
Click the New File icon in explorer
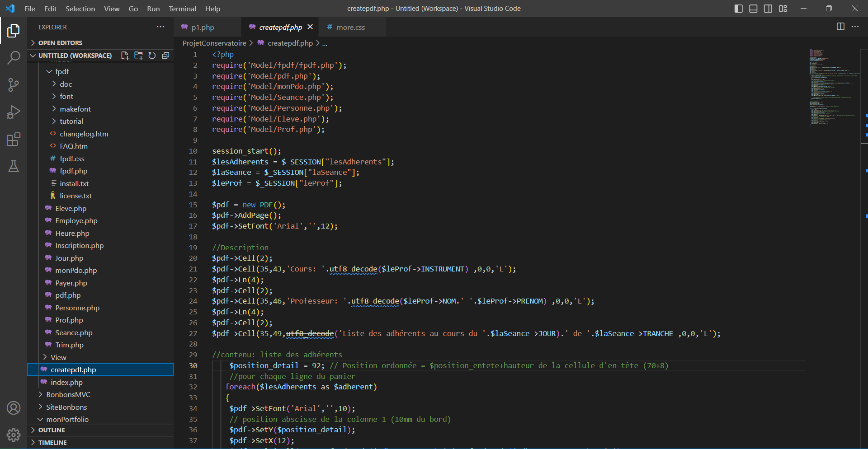(125, 56)
